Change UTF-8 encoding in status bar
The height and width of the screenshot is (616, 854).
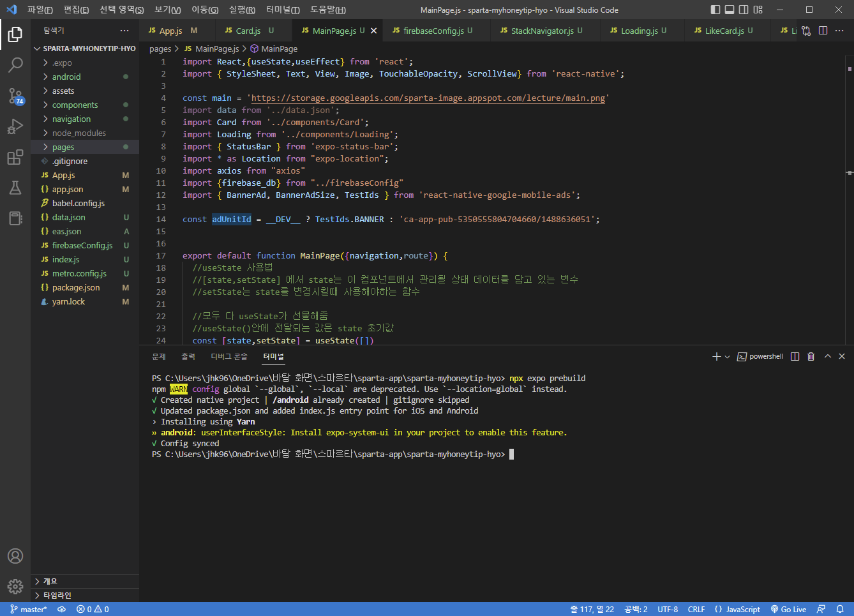pyautogui.click(x=668, y=609)
